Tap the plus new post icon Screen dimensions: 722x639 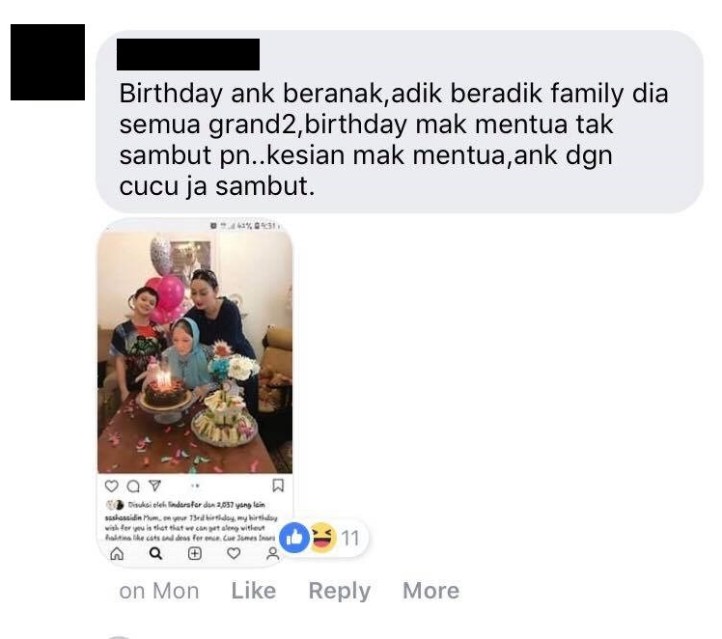pos(195,553)
